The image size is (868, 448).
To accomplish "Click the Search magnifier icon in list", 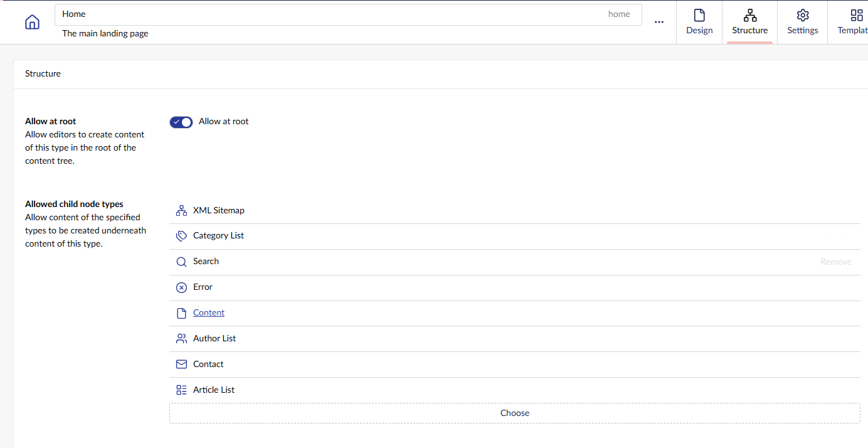I will [x=181, y=262].
